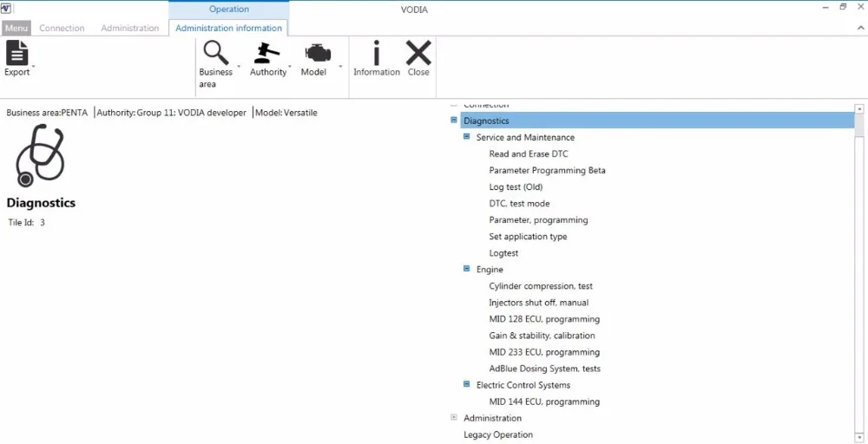The height and width of the screenshot is (444, 868).
Task: Open the Business area magnifier icon
Action: click(x=216, y=53)
